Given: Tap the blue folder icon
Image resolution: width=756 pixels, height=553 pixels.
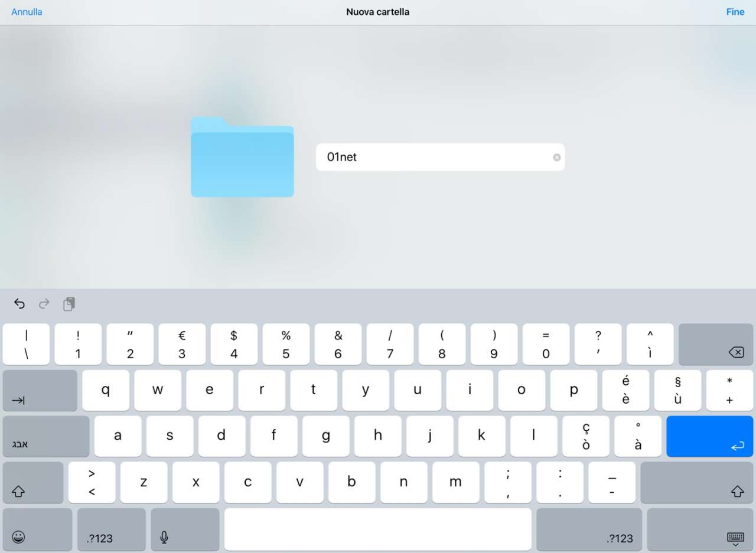Looking at the screenshot, I should pyautogui.click(x=242, y=157).
